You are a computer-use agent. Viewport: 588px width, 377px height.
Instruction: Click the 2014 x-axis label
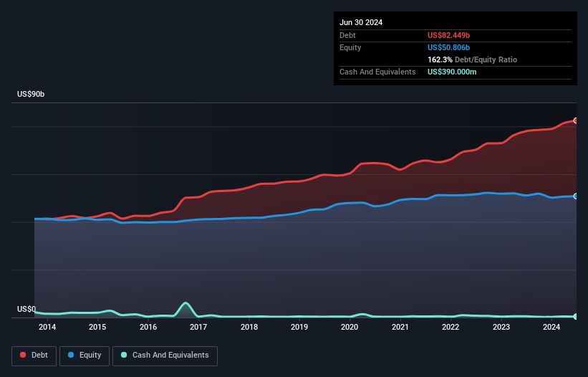[x=47, y=327]
